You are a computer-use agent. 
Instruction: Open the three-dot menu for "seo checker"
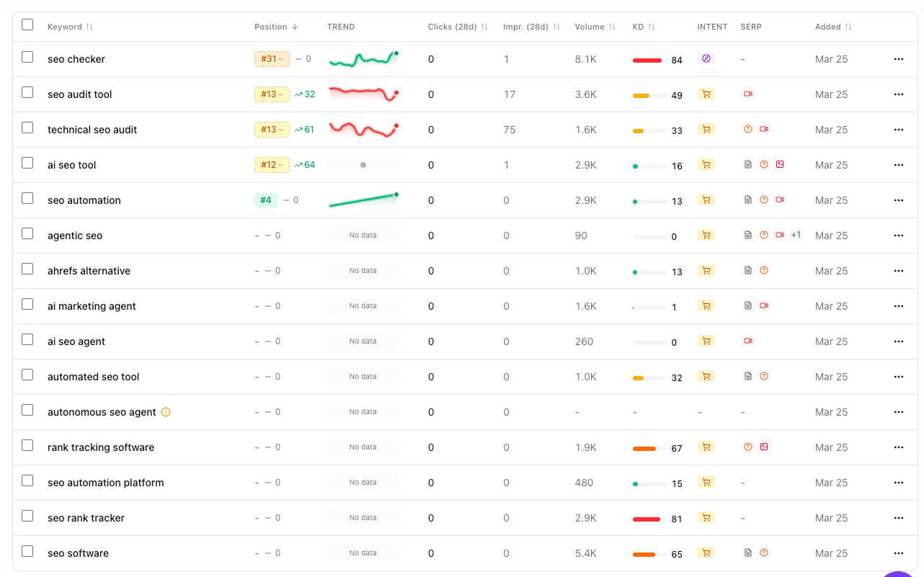pyautogui.click(x=899, y=59)
